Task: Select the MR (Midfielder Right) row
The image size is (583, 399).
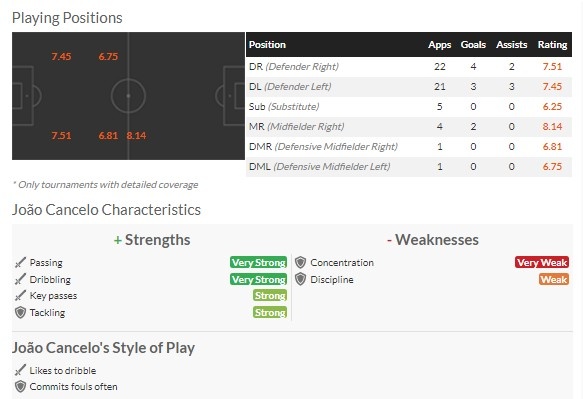Action: click(x=409, y=127)
